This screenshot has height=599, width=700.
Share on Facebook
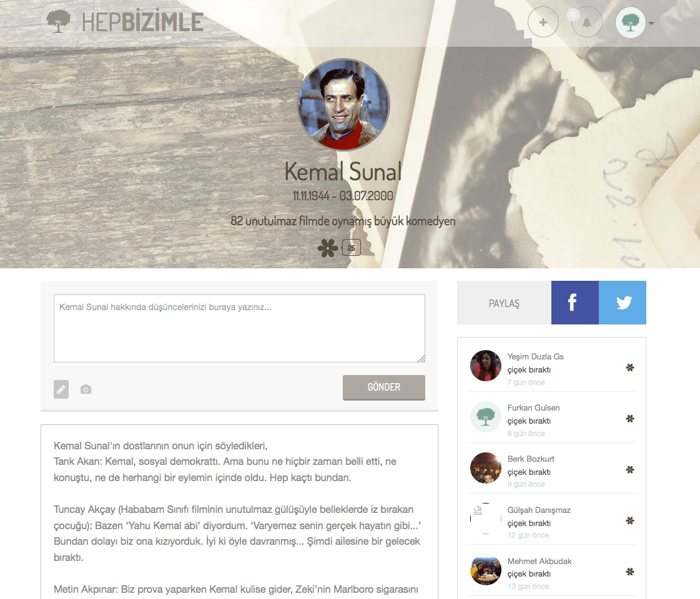pos(574,303)
